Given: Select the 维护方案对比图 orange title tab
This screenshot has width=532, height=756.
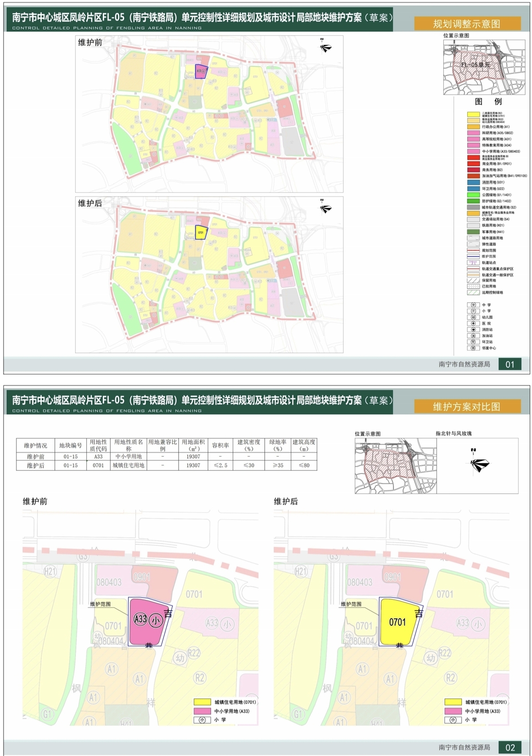Looking at the screenshot, I should click(467, 407).
